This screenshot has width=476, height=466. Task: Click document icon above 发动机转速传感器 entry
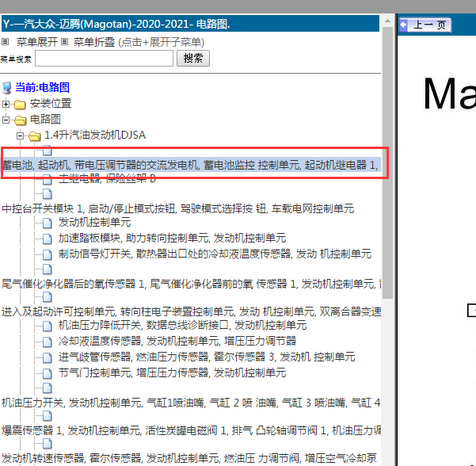coord(47,444)
